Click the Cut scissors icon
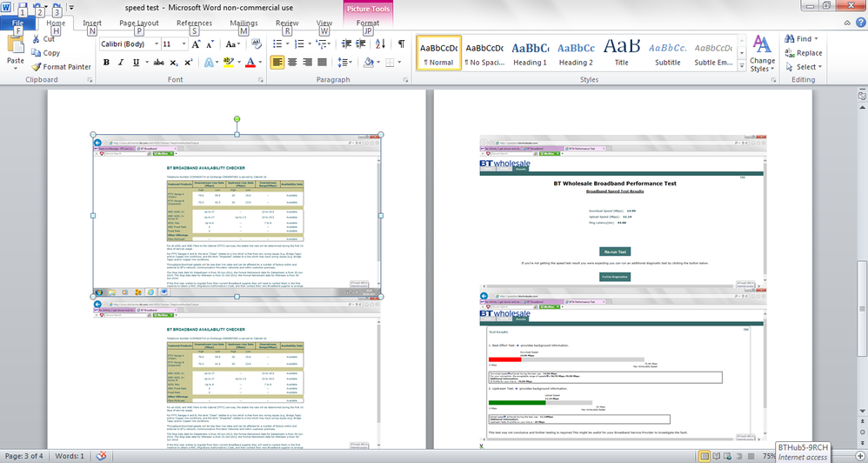The height and width of the screenshot is (463, 868). point(36,39)
